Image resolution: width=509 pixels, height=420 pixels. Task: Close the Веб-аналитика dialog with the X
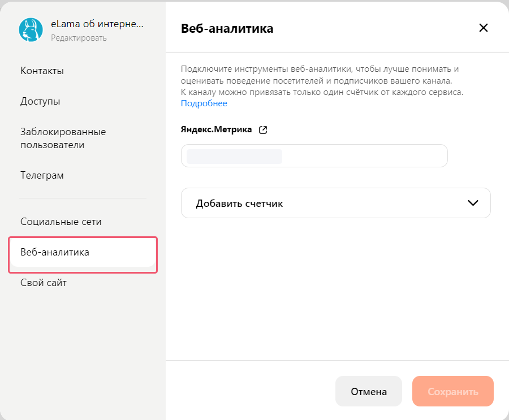[x=483, y=28]
